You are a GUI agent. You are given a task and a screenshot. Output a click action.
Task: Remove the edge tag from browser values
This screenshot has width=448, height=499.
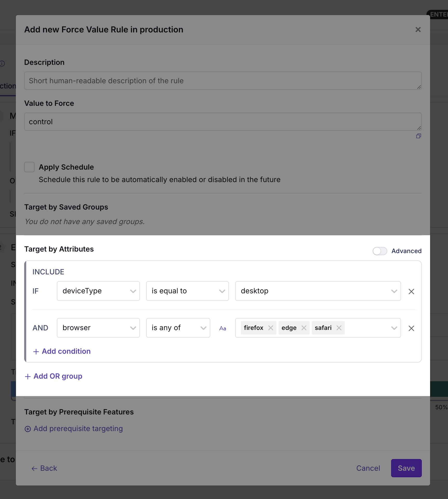304,328
